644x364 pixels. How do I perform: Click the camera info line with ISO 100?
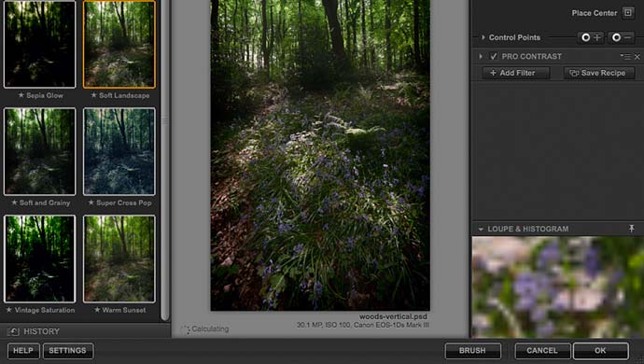[363, 325]
